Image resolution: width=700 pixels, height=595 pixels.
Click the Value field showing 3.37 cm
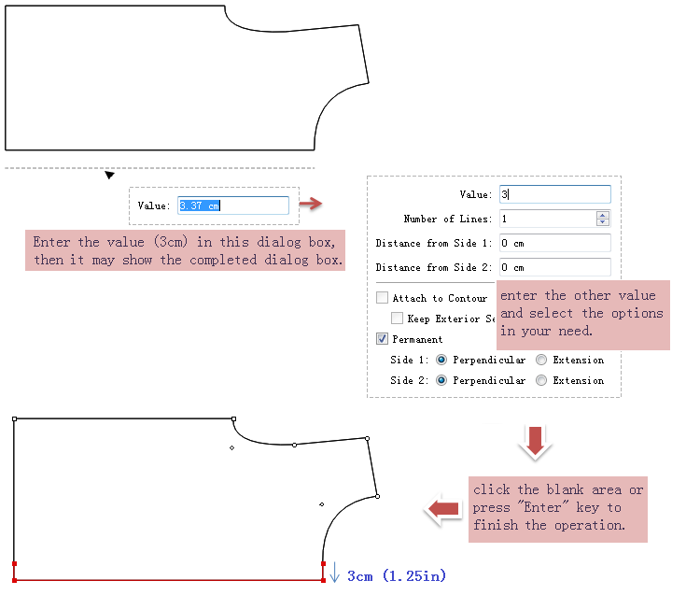[233, 205]
